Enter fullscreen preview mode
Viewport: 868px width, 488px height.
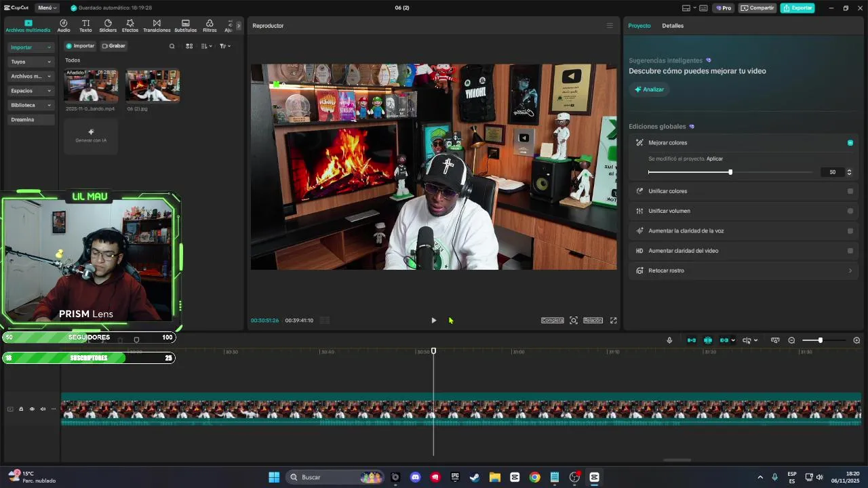[x=614, y=321]
